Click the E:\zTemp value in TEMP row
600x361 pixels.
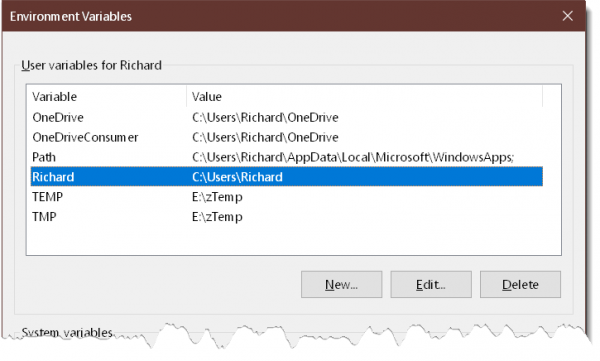tap(217, 197)
